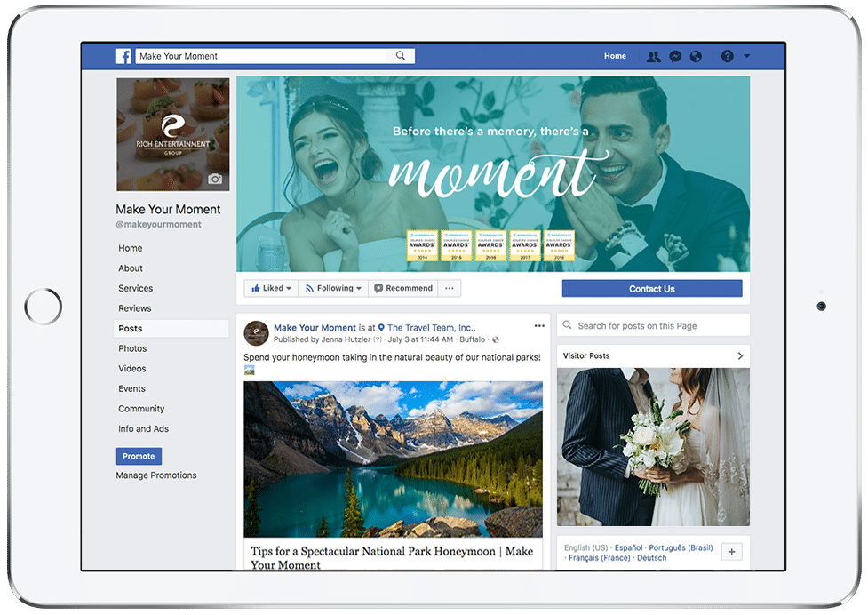Select Services in the left sidebar
Viewport: 868px width, 615px height.
[136, 288]
